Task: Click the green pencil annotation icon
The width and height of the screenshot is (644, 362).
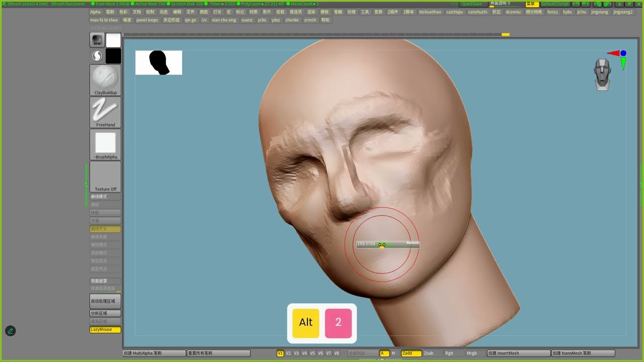Action: (10, 331)
